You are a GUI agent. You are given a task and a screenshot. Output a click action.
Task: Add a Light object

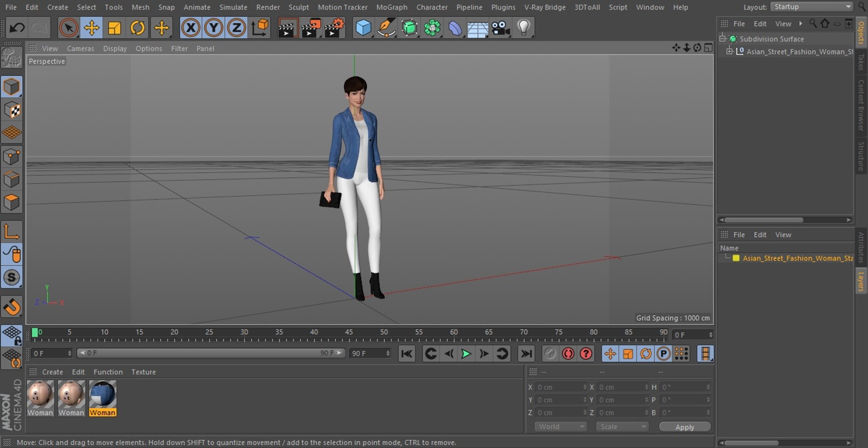[x=524, y=28]
